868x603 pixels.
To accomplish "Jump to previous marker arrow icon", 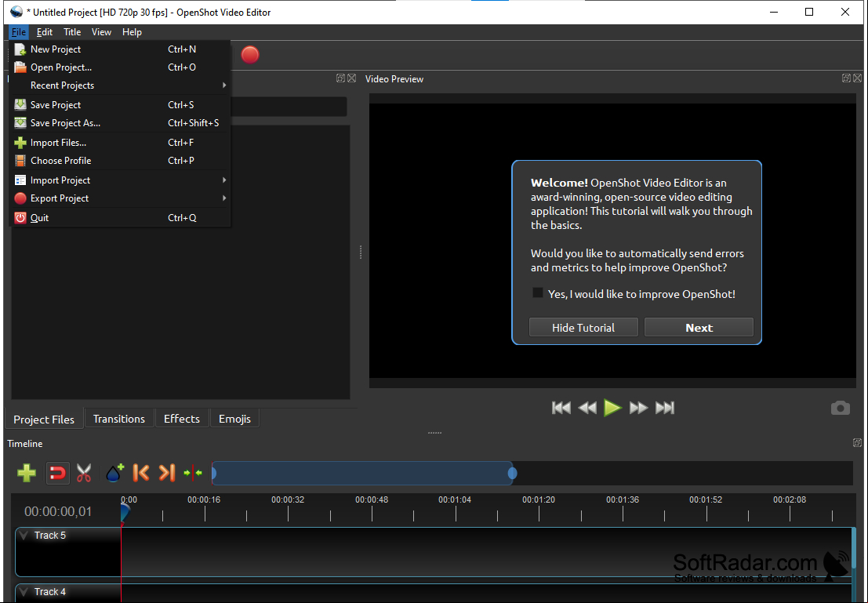I will (x=141, y=473).
